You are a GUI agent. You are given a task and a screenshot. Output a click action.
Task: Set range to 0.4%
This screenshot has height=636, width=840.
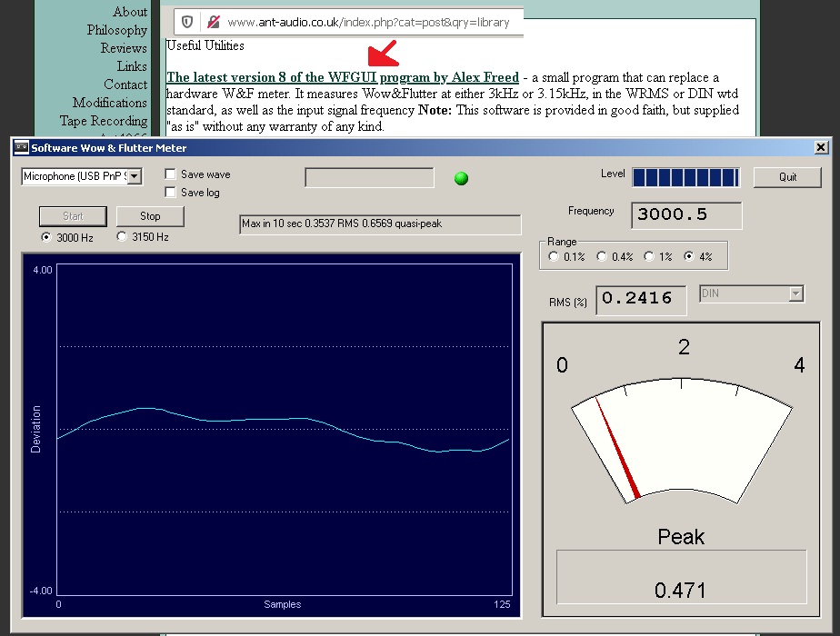click(x=602, y=256)
